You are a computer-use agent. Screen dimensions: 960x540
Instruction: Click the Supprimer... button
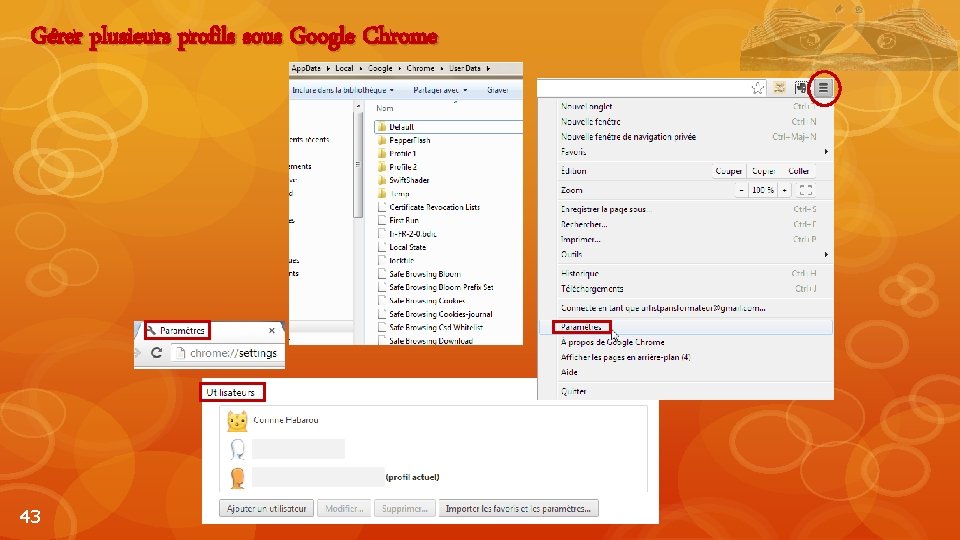(405, 508)
